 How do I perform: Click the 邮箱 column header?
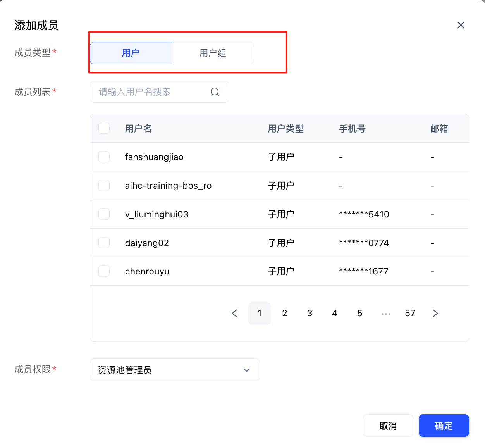click(x=439, y=129)
